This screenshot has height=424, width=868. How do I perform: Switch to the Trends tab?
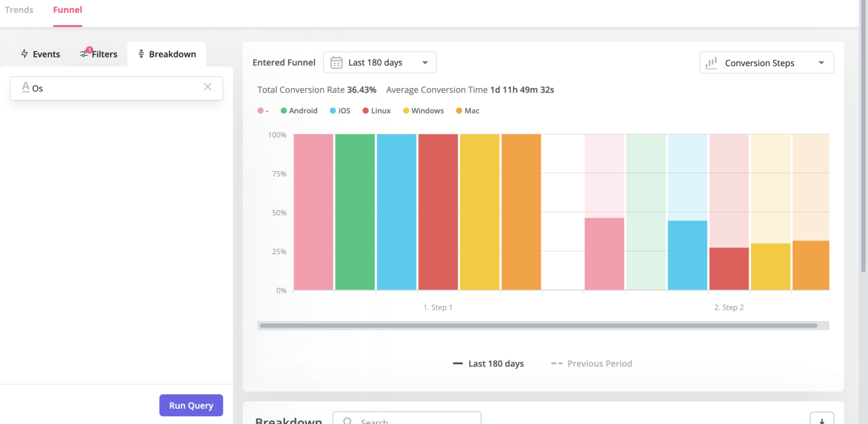(x=19, y=10)
